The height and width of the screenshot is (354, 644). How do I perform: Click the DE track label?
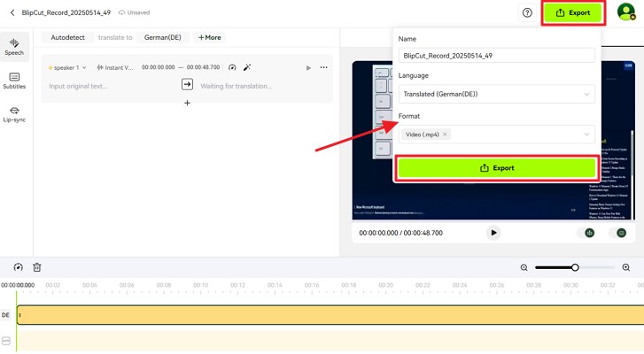click(x=5, y=315)
